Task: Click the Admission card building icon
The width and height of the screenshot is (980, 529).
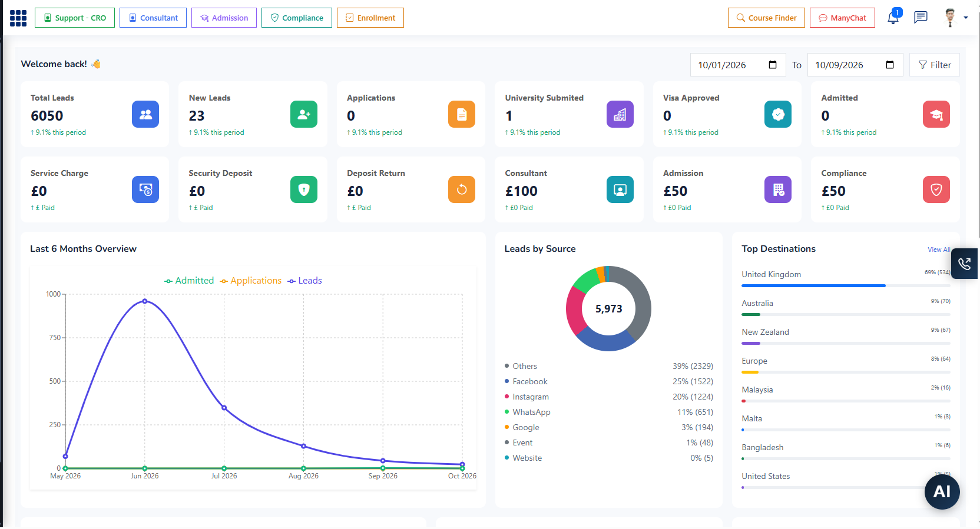Action: [778, 189]
